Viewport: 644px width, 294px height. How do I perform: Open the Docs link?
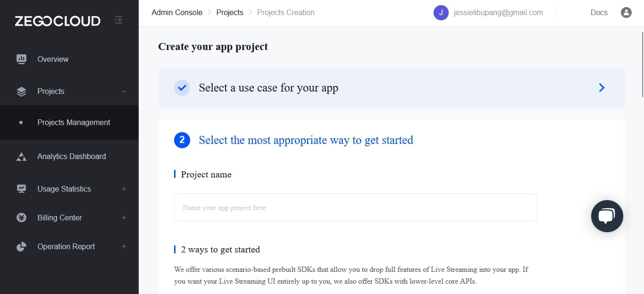pos(599,12)
